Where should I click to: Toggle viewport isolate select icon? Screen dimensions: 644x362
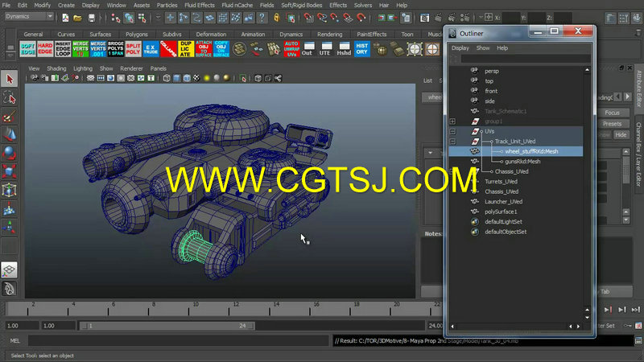243,78
